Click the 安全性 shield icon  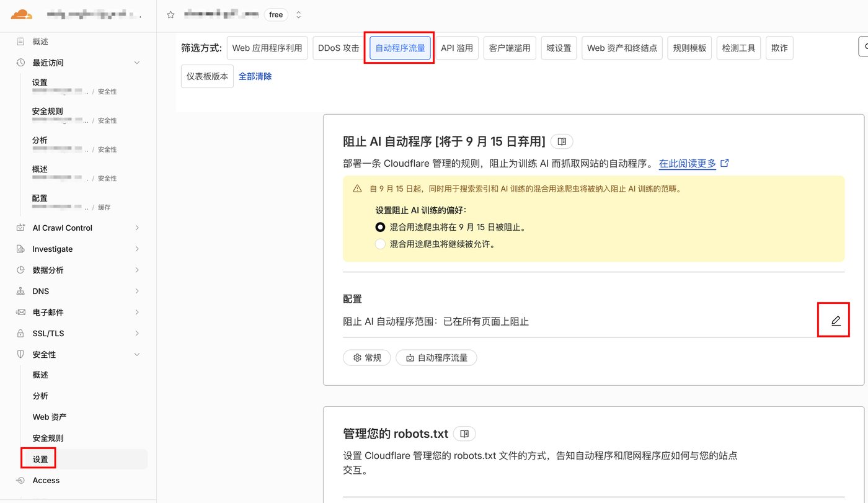pos(20,354)
